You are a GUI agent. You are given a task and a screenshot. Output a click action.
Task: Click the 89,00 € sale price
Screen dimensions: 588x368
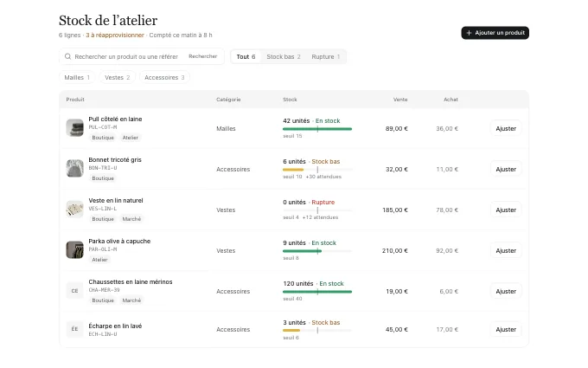[396, 128]
